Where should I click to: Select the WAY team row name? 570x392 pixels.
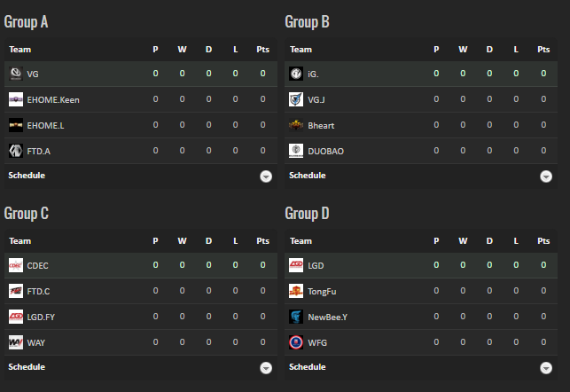(36, 342)
